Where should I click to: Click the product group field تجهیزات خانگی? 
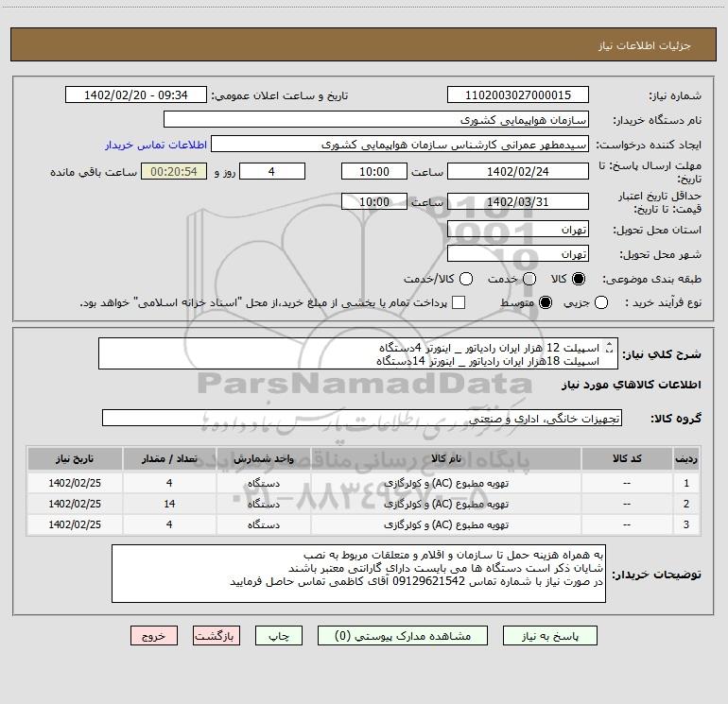(362, 418)
